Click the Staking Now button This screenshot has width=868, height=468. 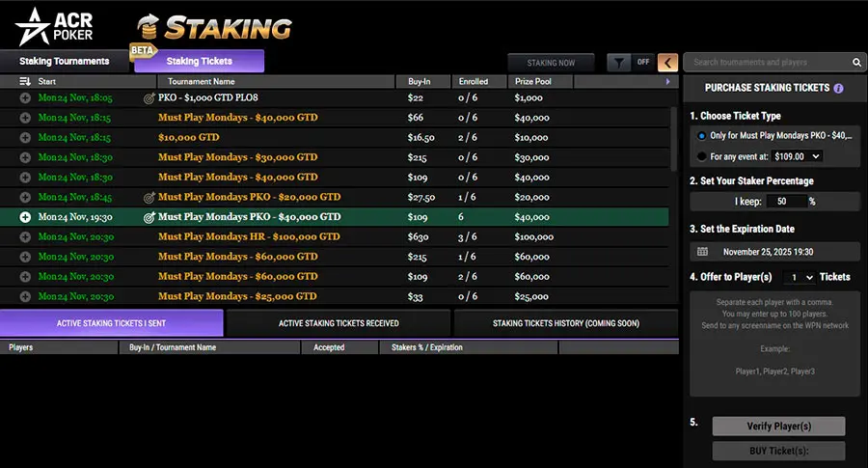click(551, 63)
